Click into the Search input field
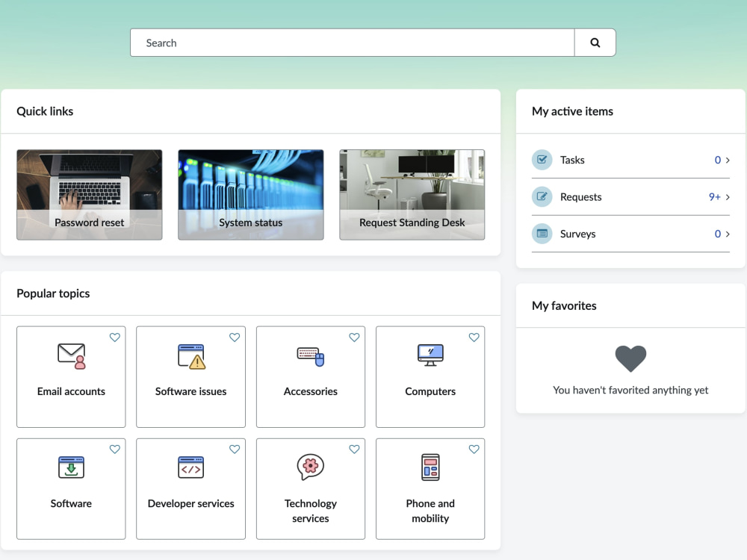Viewport: 747px width, 560px height. (x=353, y=43)
